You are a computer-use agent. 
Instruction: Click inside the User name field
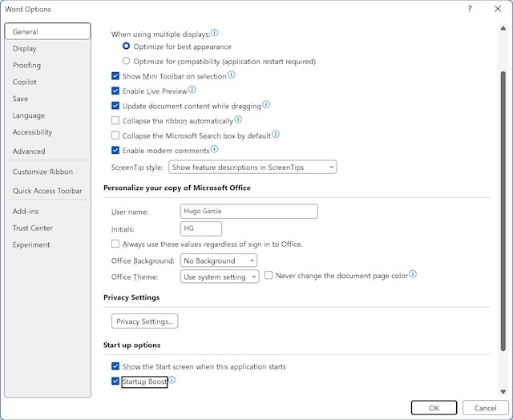click(249, 212)
